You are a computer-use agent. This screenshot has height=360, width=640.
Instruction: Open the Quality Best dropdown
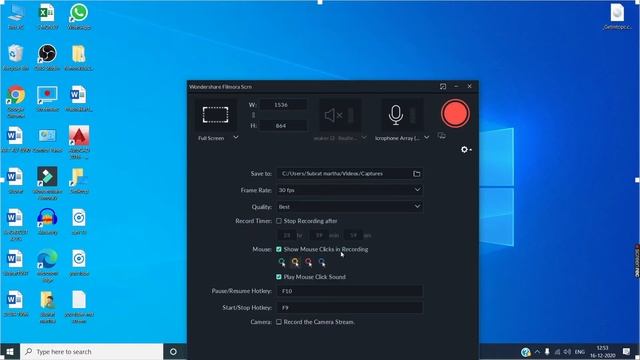click(349, 207)
